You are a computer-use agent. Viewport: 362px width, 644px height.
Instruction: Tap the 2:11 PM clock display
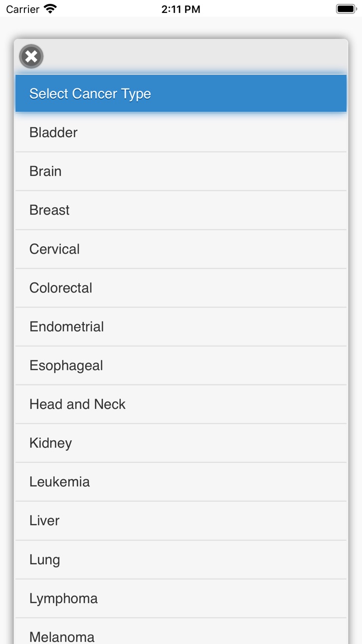click(x=181, y=9)
